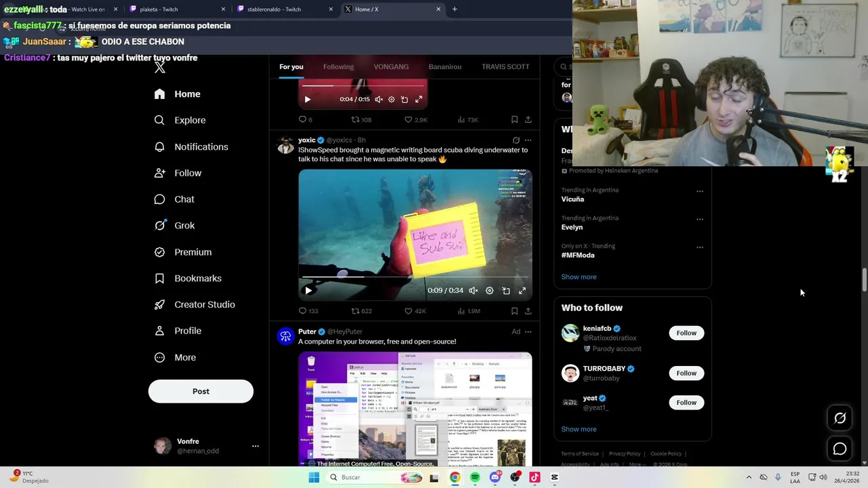
Task: Switch to the stableronaldo - Twitch browser tab
Action: (285, 9)
